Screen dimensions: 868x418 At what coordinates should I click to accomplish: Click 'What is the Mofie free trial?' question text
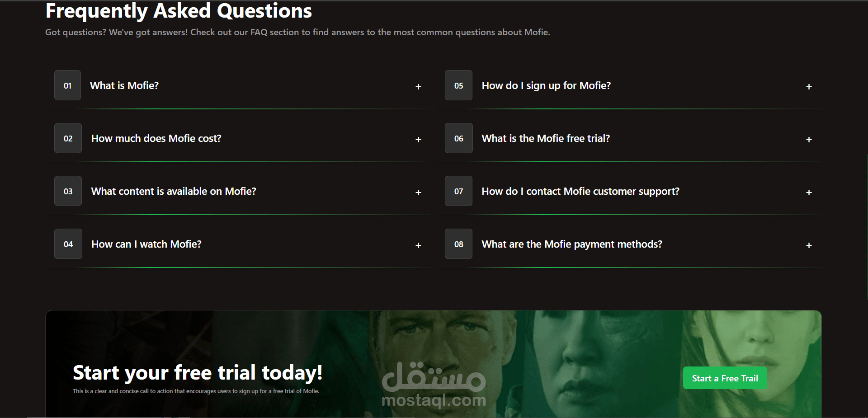(546, 138)
